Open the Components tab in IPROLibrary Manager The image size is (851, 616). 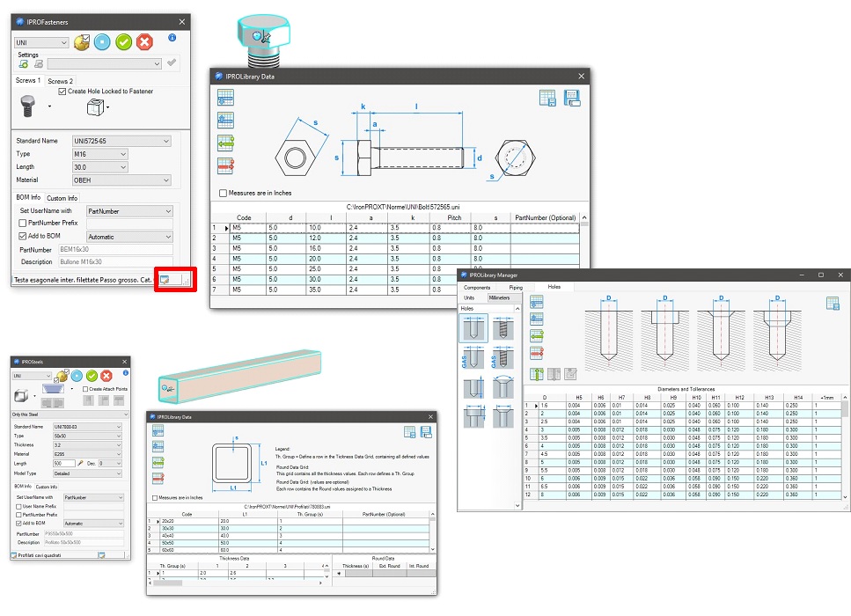pos(477,288)
